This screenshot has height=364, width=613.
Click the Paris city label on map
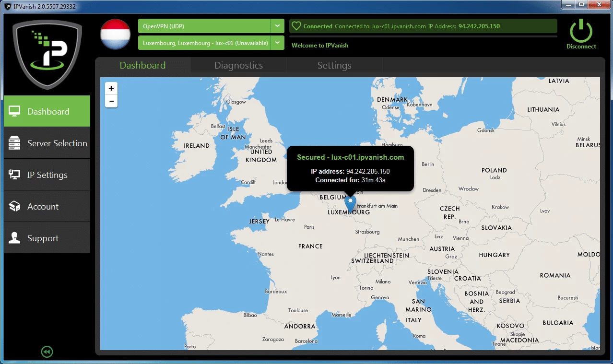point(309,227)
